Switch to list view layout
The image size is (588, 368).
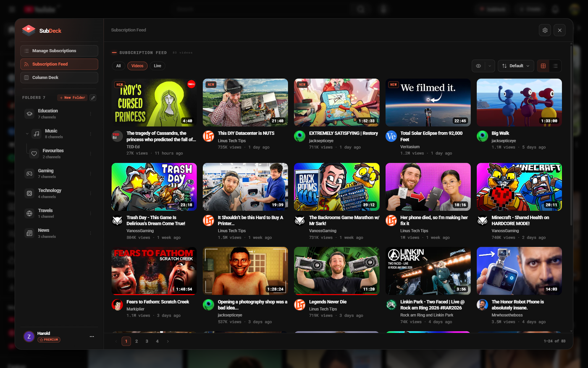pyautogui.click(x=555, y=66)
